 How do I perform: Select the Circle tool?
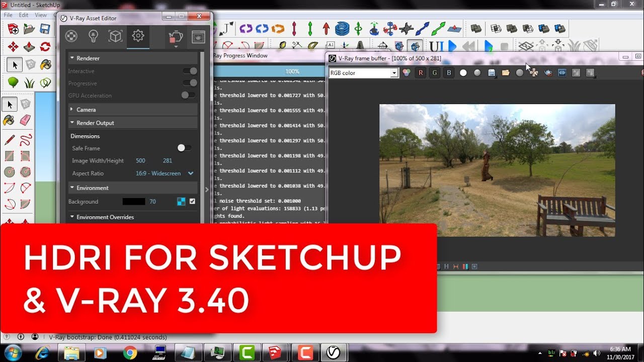point(10,172)
